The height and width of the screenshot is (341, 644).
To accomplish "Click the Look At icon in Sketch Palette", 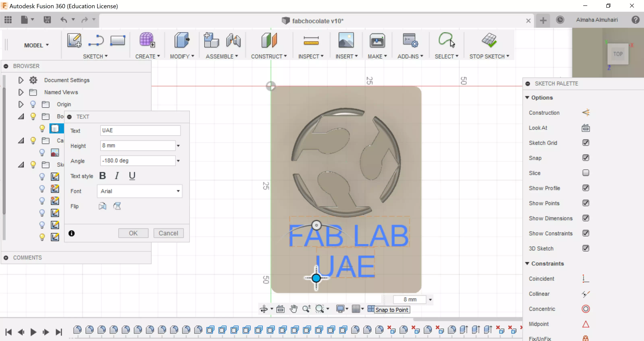I will (x=586, y=128).
